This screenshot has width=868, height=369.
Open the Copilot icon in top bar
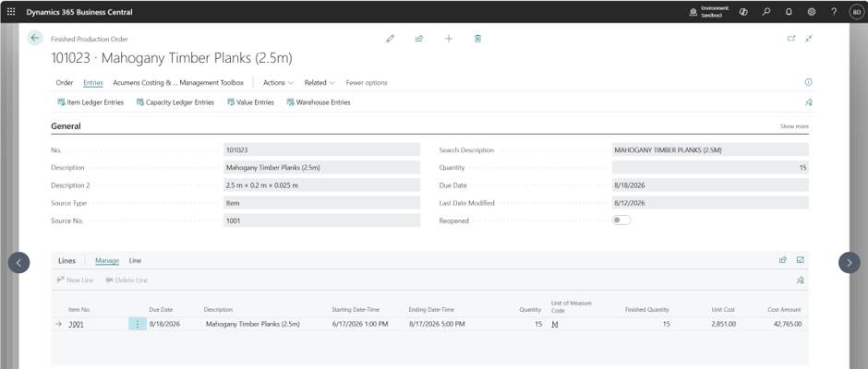coord(743,12)
